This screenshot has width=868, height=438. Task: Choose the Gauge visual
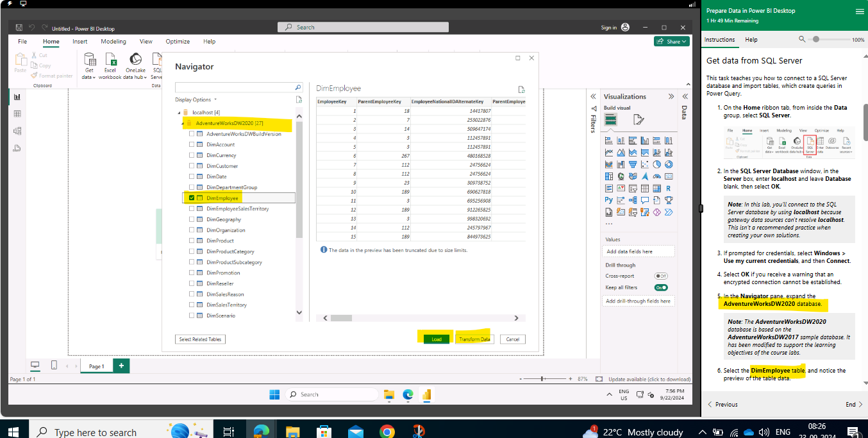[x=657, y=176]
